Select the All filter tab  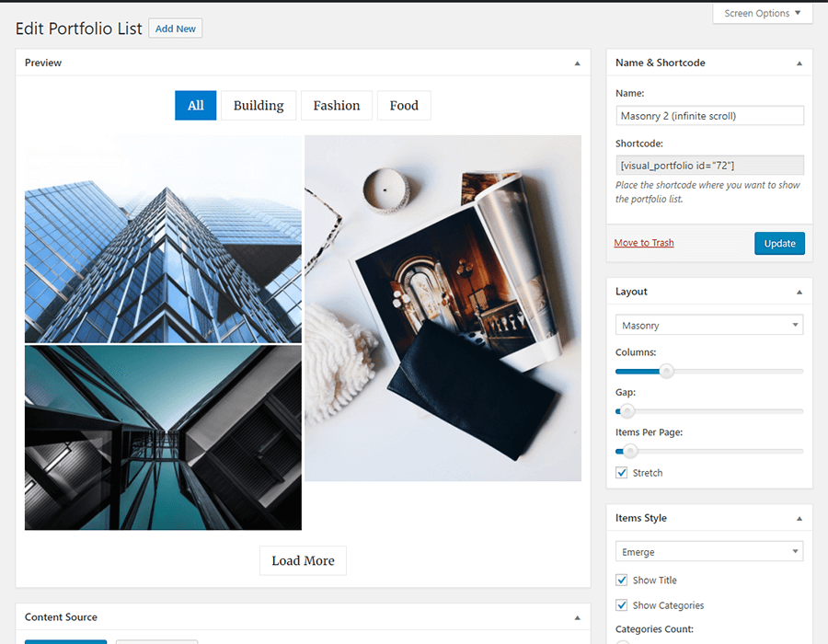point(195,106)
